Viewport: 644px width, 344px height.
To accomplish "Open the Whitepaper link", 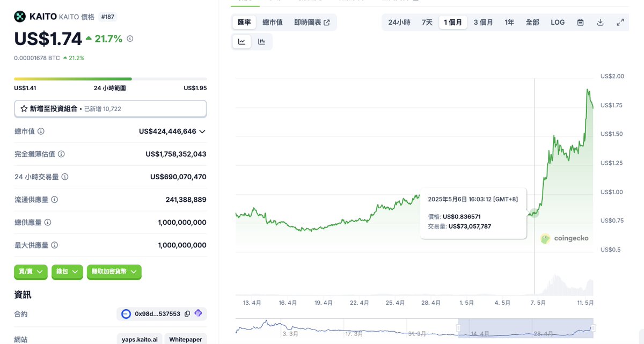I will pos(185,340).
